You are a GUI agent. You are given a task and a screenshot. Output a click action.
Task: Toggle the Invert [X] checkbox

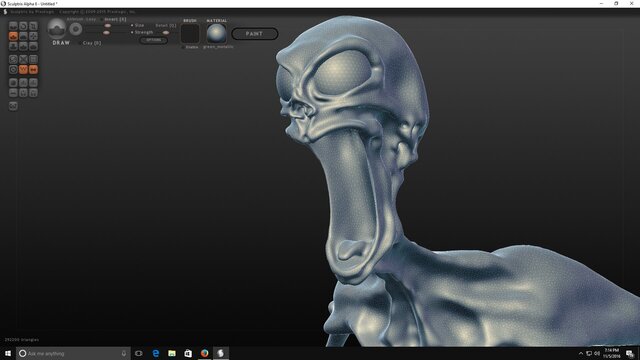(102, 19)
